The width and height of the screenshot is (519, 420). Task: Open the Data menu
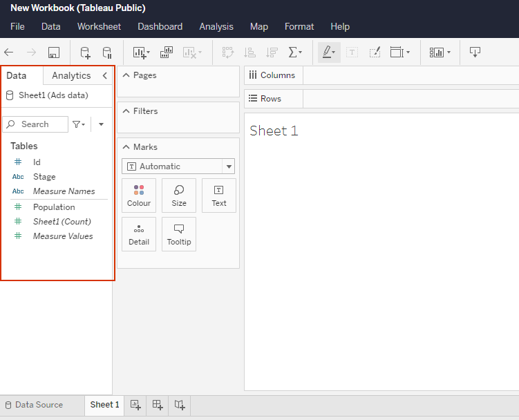(51, 26)
